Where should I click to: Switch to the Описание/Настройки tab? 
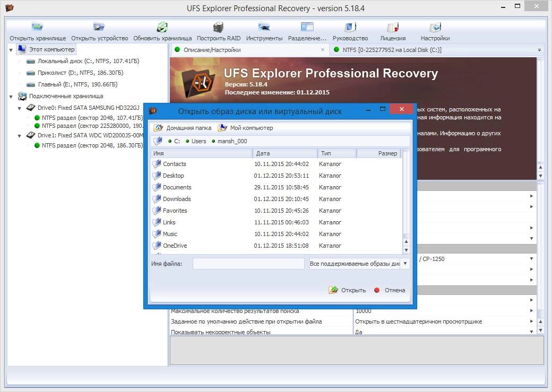[x=249, y=50]
